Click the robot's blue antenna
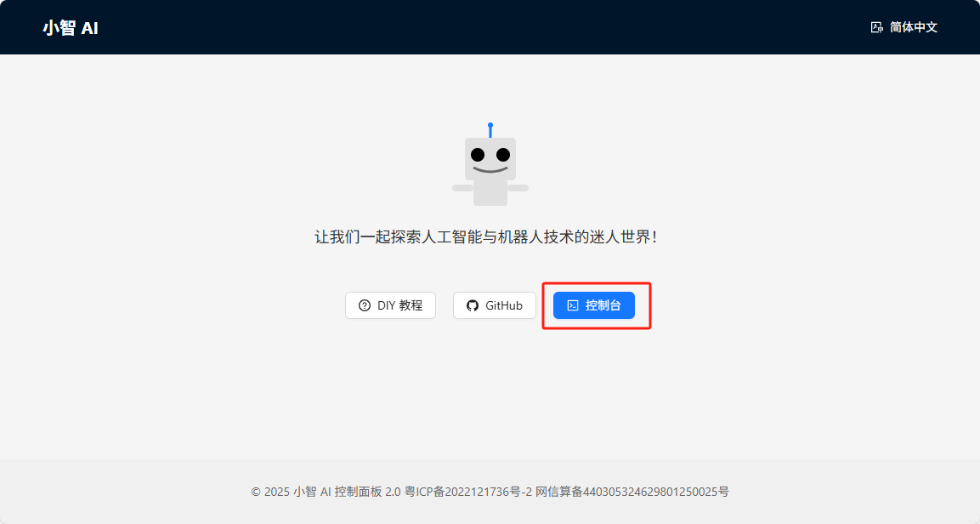This screenshot has width=980, height=524. tap(490, 130)
